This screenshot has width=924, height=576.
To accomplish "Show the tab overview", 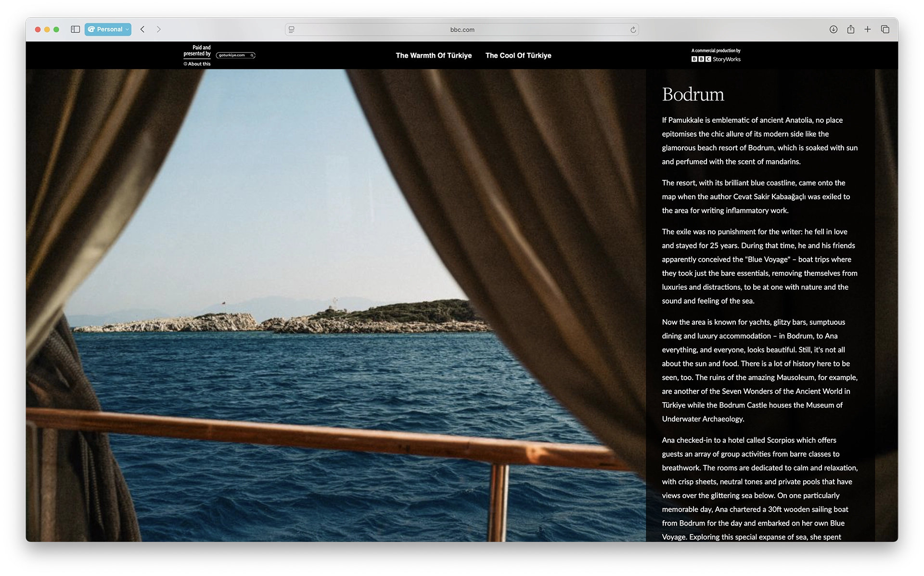I will tap(885, 29).
